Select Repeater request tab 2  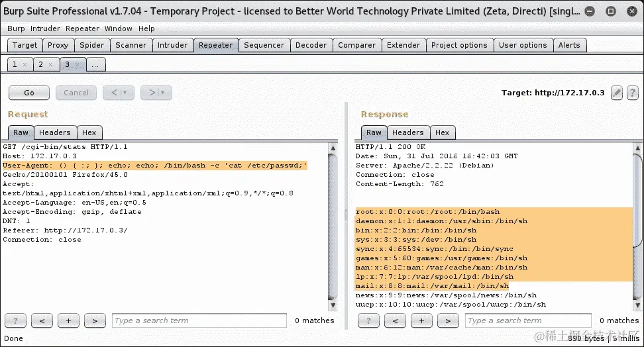coord(40,64)
